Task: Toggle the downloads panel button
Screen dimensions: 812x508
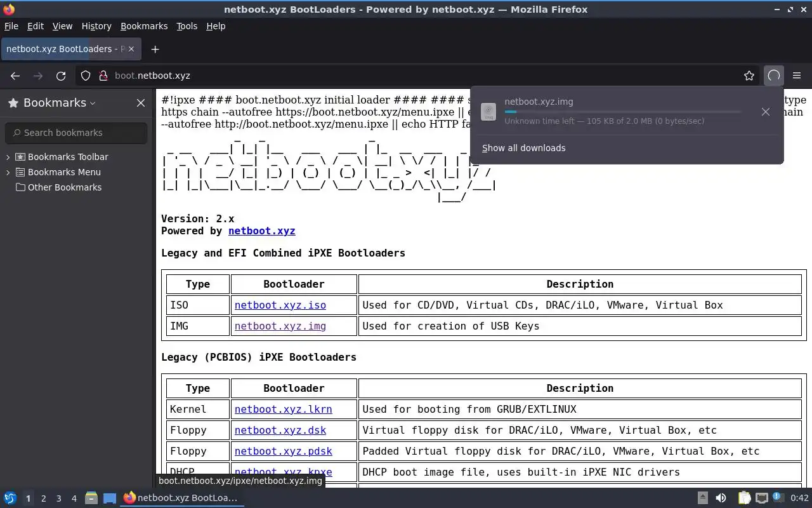Action: (774, 76)
